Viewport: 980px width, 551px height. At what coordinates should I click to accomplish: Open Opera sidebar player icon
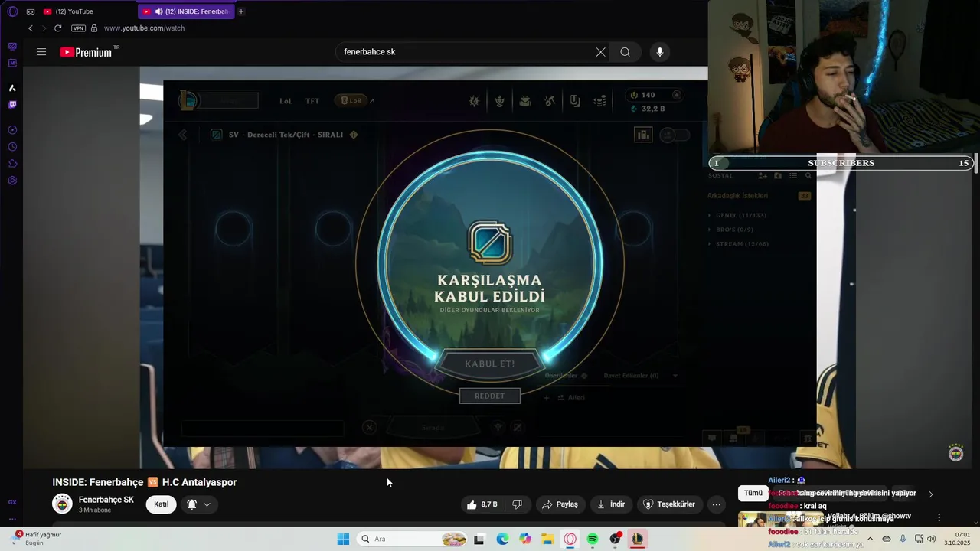(12, 130)
